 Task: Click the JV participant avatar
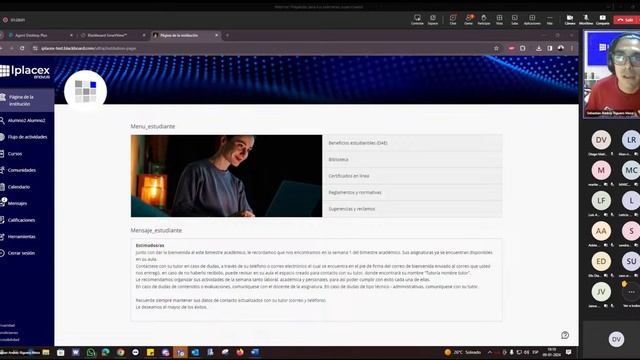pos(601,291)
